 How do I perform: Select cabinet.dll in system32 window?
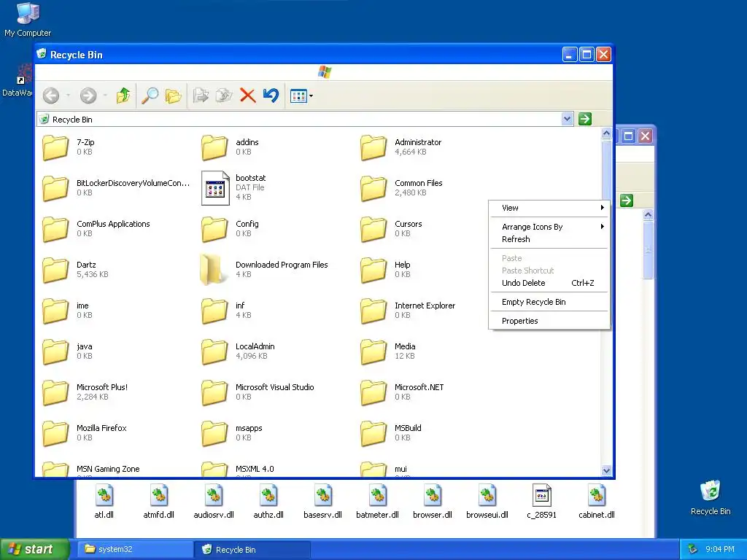coord(597,501)
